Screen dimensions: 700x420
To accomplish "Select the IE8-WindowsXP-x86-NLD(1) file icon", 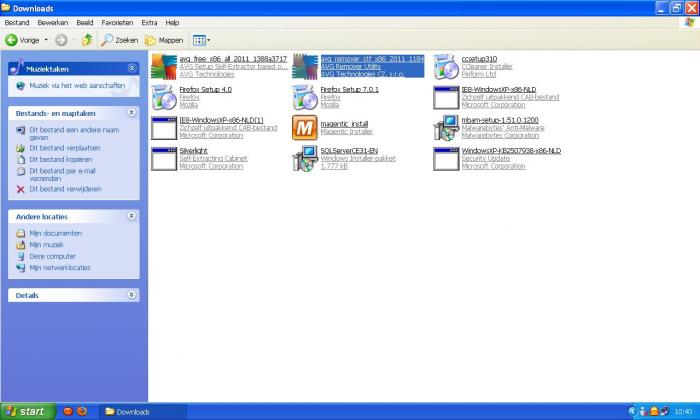I will point(164,128).
